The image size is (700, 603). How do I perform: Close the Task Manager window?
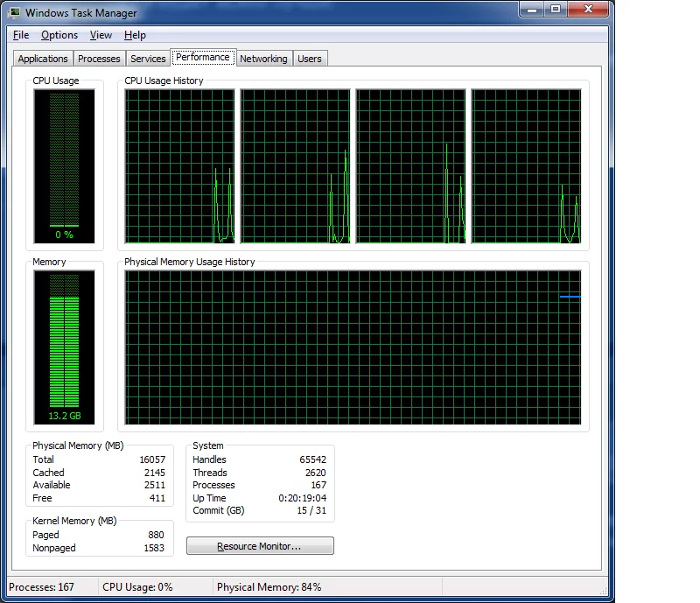click(x=588, y=9)
